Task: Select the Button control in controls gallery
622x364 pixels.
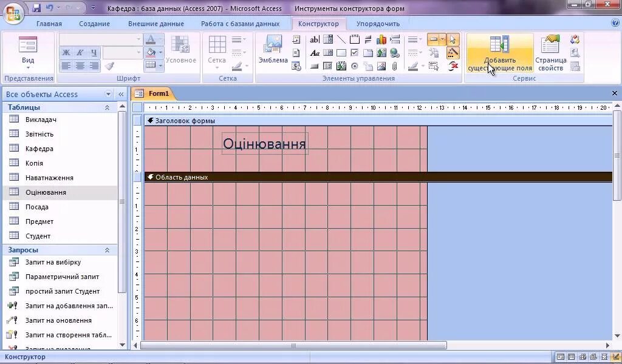Action: pyautogui.click(x=315, y=66)
